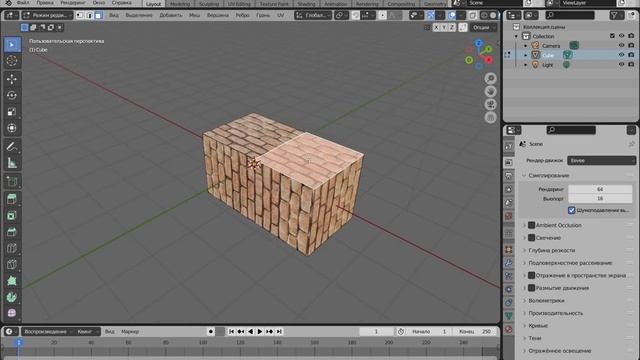
Task: Select the Select Box tool
Action: (x=12, y=44)
